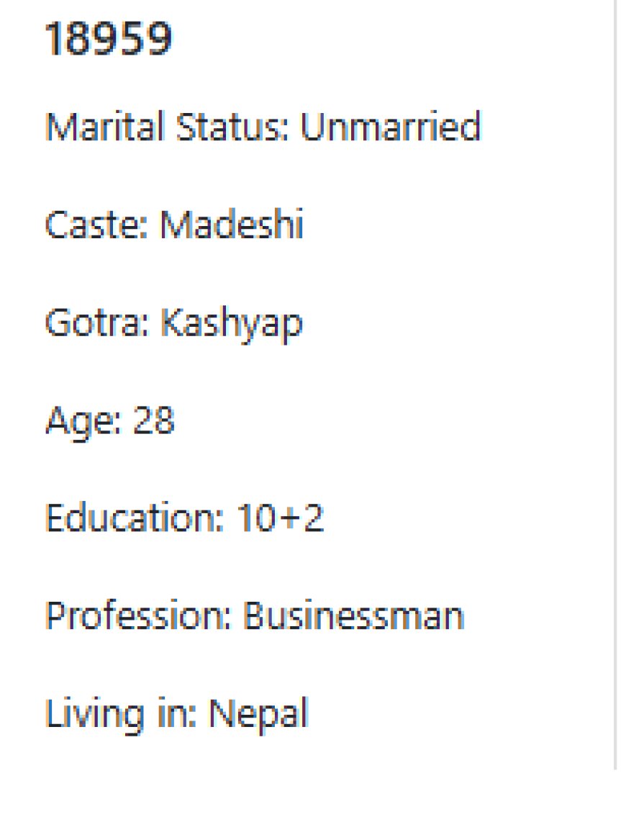Screen dimensions: 626x840
Task: Click the 'Profession:' field label
Action: click(x=138, y=615)
